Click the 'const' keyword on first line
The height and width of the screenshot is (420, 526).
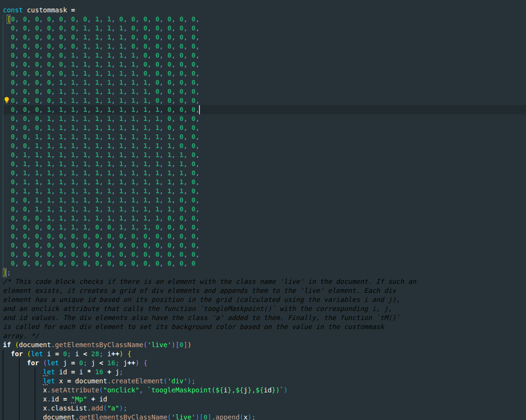pyautogui.click(x=13, y=10)
